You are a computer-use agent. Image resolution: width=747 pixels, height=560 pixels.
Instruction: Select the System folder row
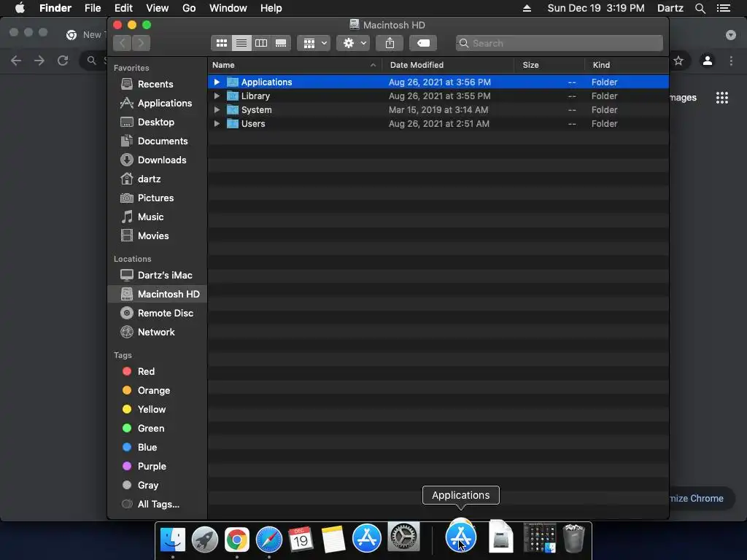pos(438,109)
